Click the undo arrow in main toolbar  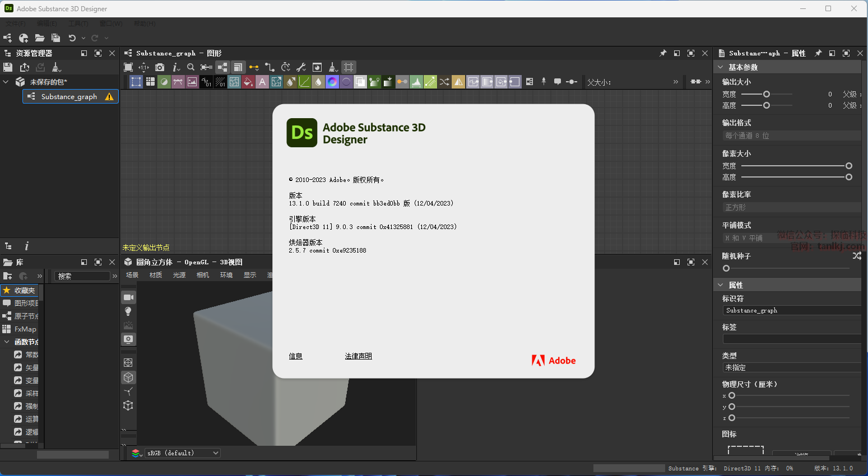(72, 38)
